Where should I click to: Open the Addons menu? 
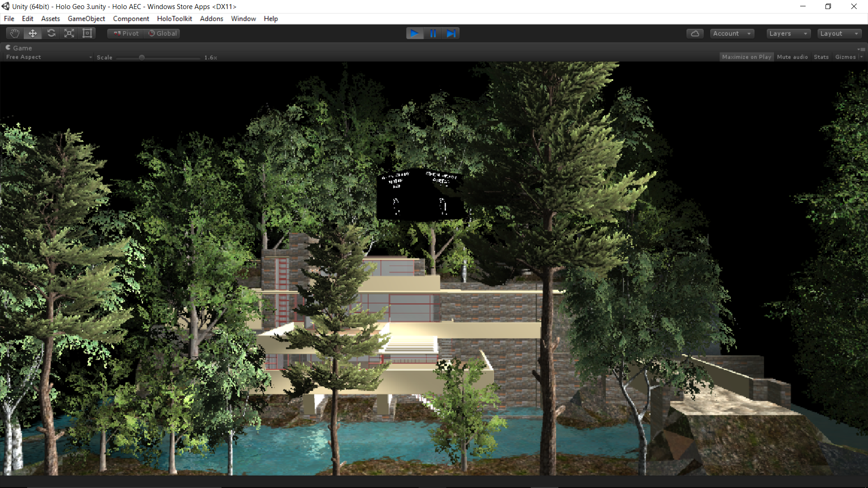pyautogui.click(x=212, y=19)
